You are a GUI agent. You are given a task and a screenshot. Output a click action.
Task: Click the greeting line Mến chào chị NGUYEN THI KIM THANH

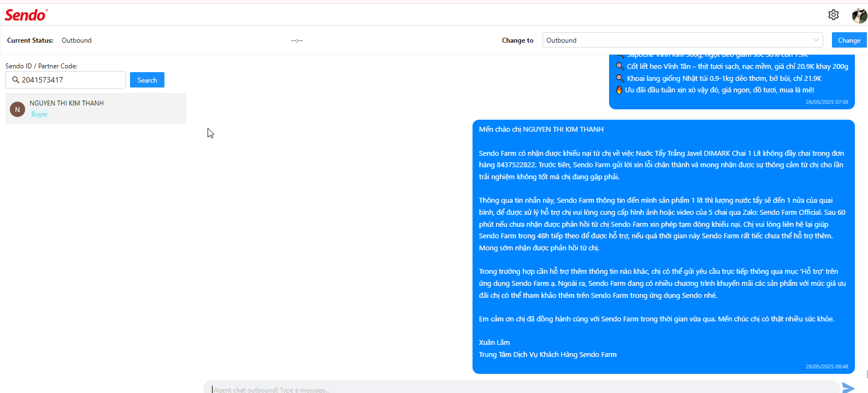click(541, 130)
